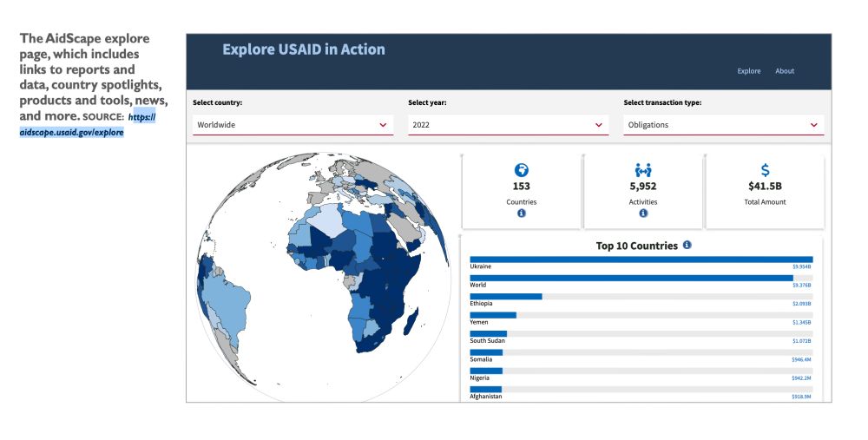Click the Nigeria funding bar
Screen dimensions: 868x440
(x=486, y=371)
